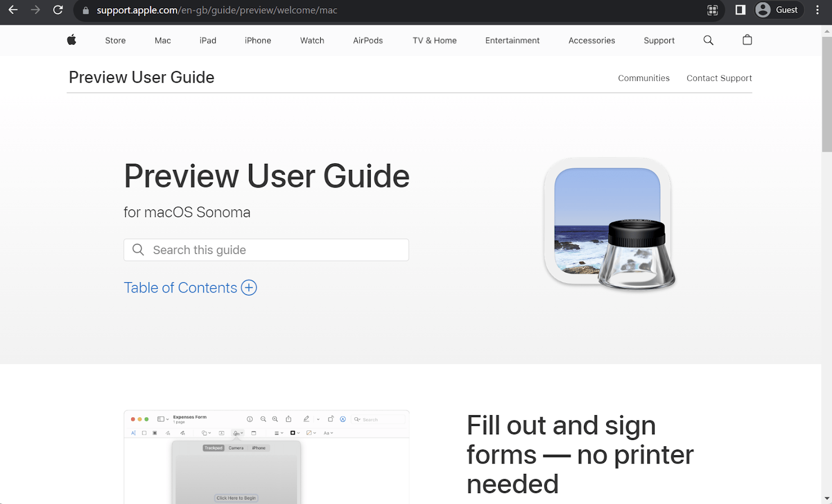Select the Sketch tool in the markup bar
Image resolution: width=832 pixels, height=504 pixels.
coord(168,433)
